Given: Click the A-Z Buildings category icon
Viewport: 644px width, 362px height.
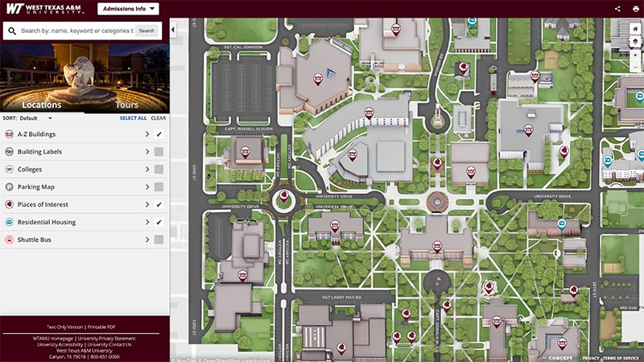Looking at the screenshot, I should pyautogui.click(x=9, y=134).
